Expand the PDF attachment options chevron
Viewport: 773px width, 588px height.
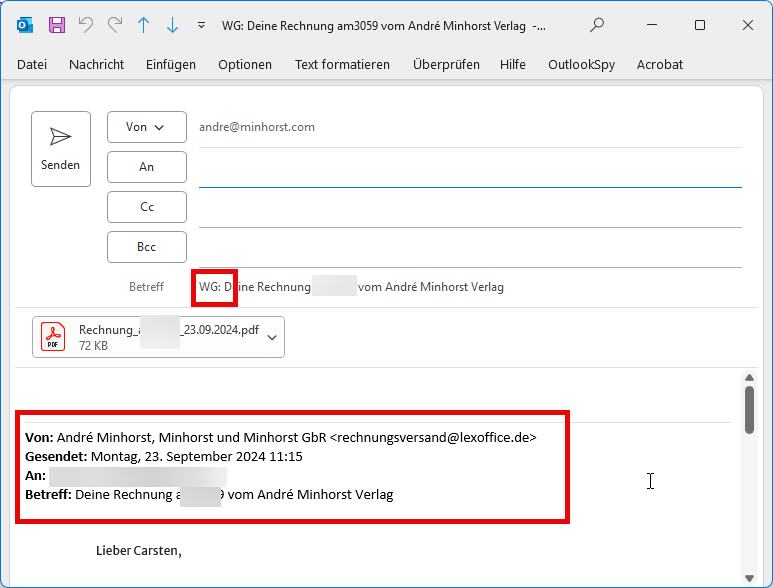click(272, 338)
